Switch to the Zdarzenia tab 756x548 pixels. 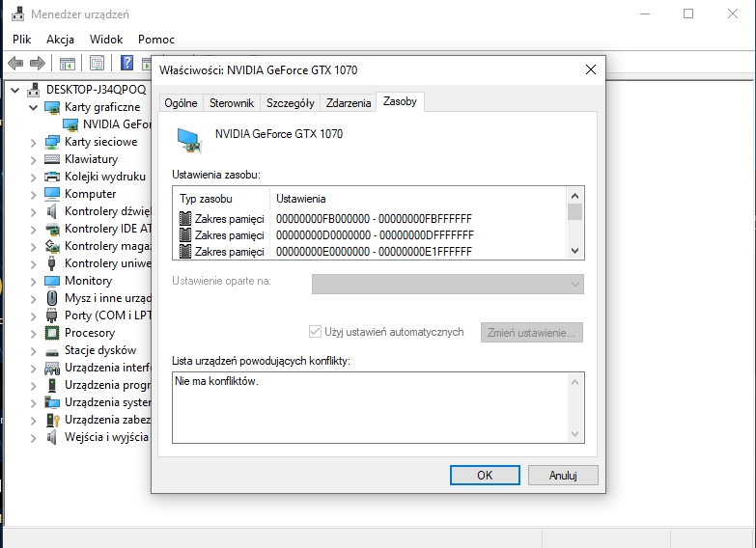pyautogui.click(x=349, y=103)
